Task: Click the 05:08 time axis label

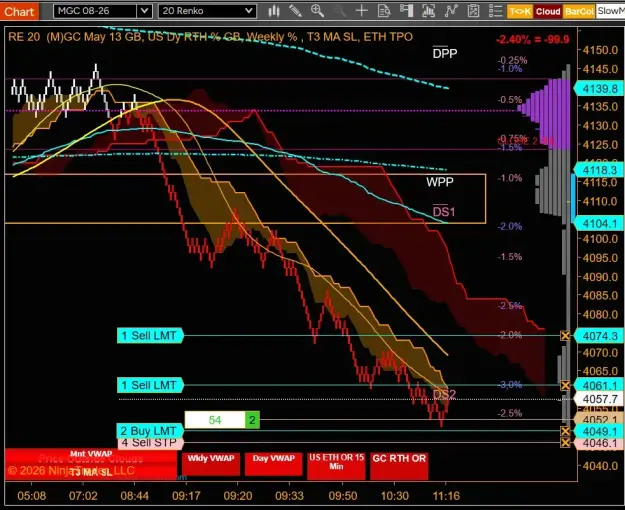Action: click(31, 496)
